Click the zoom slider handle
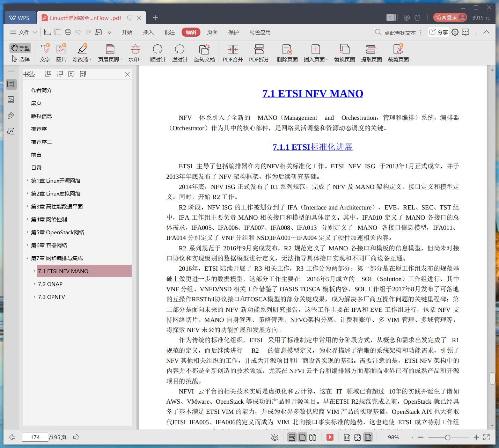The width and height of the screenshot is (499, 448). [x=447, y=437]
